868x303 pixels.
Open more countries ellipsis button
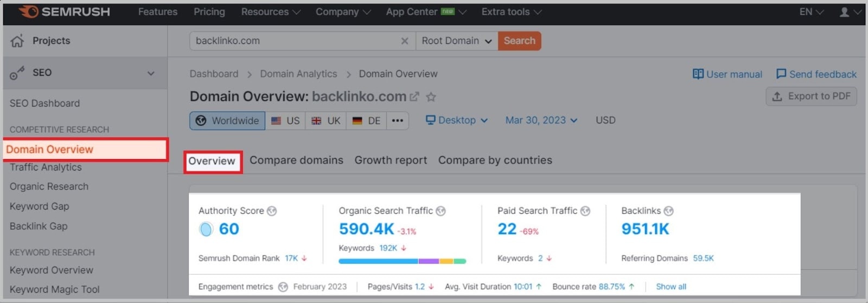click(x=398, y=121)
